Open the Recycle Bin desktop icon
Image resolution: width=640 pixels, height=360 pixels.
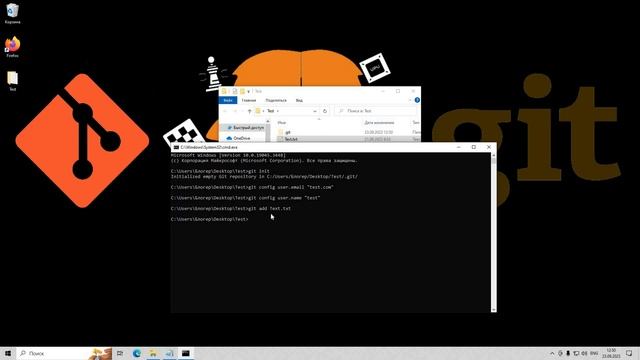pyautogui.click(x=12, y=13)
